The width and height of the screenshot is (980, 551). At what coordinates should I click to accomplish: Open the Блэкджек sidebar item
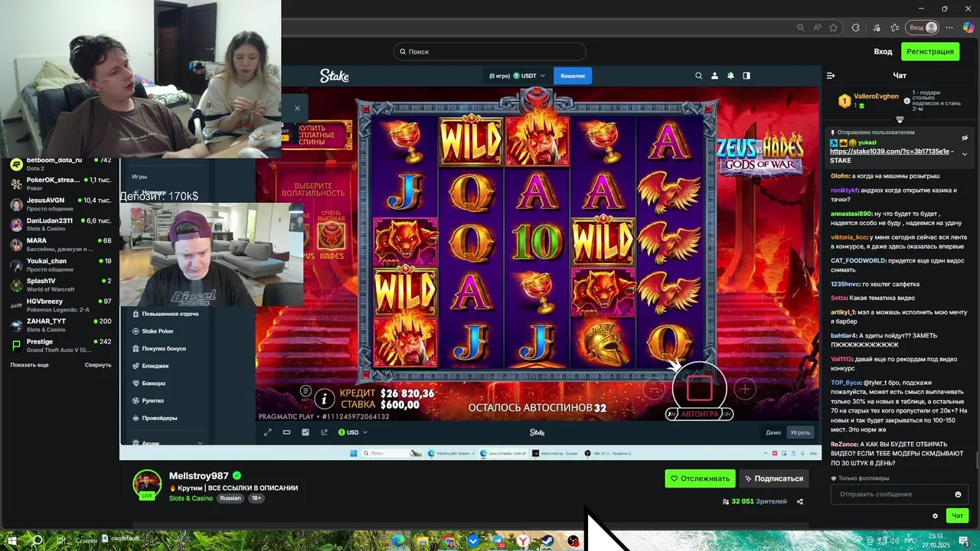[x=155, y=366]
